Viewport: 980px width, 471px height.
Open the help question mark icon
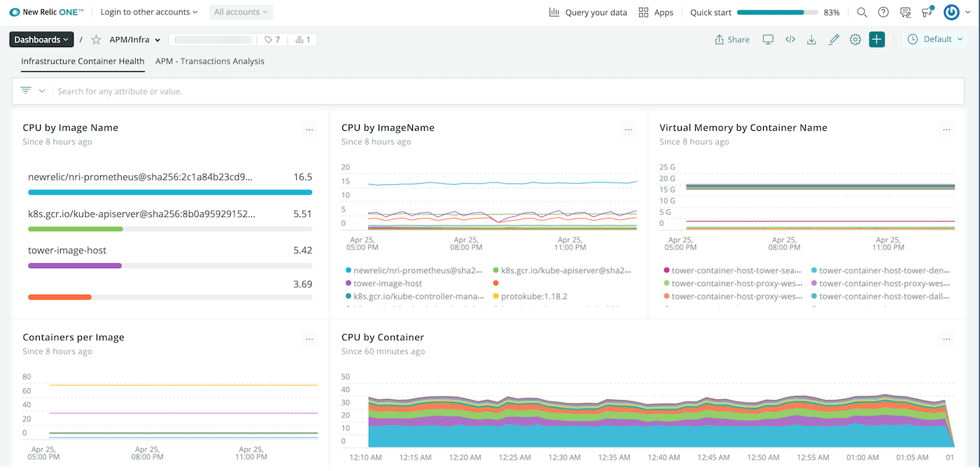click(x=883, y=12)
